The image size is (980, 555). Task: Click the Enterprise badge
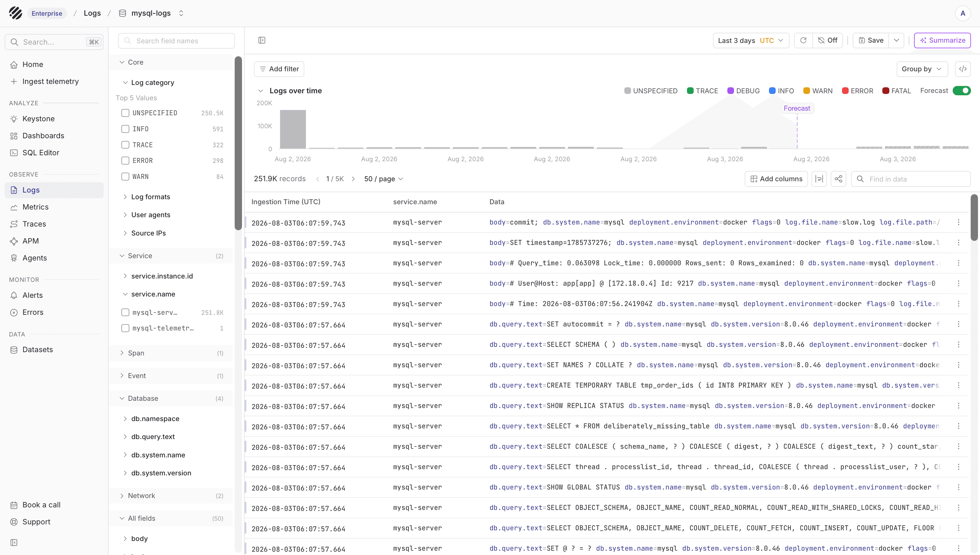[x=47, y=13]
